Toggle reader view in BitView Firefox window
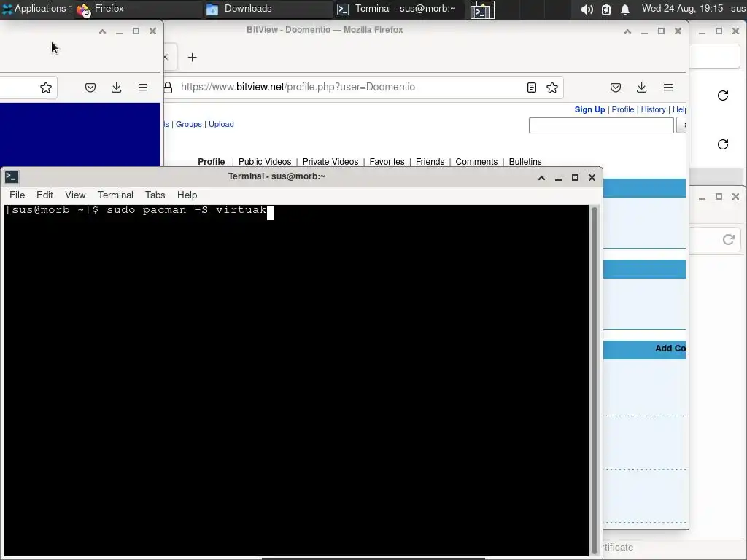 point(532,87)
